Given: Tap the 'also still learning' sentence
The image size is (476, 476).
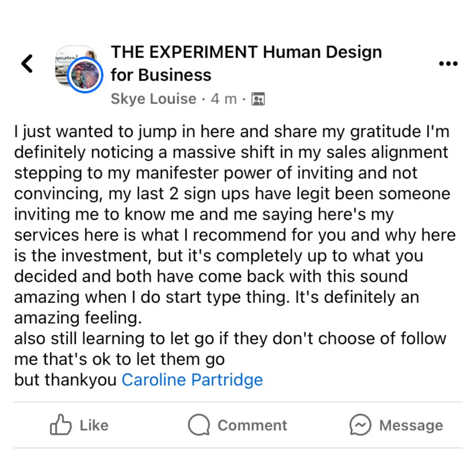Looking at the screenshot, I should [230, 349].
